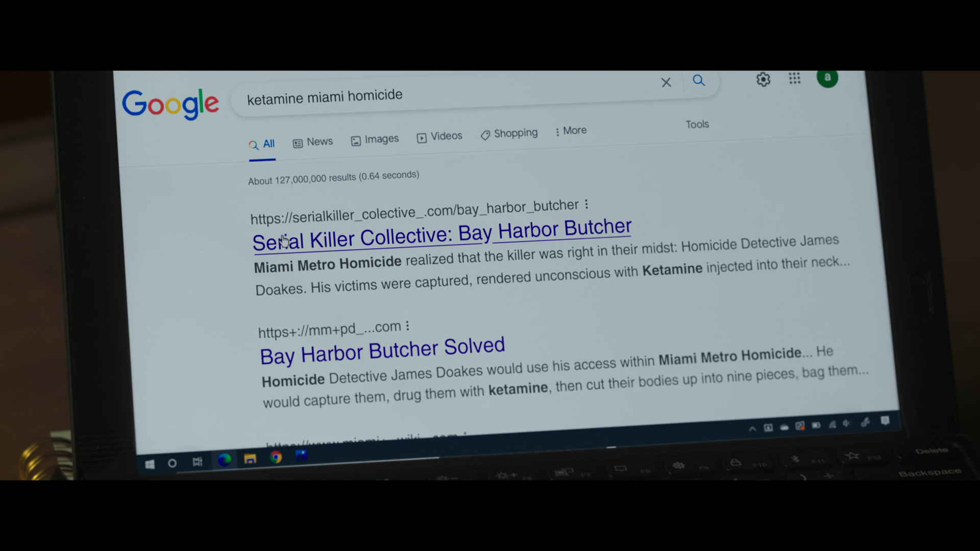The image size is (980, 551).
Task: Open options for the serialkiller_colective result
Action: 586,205
